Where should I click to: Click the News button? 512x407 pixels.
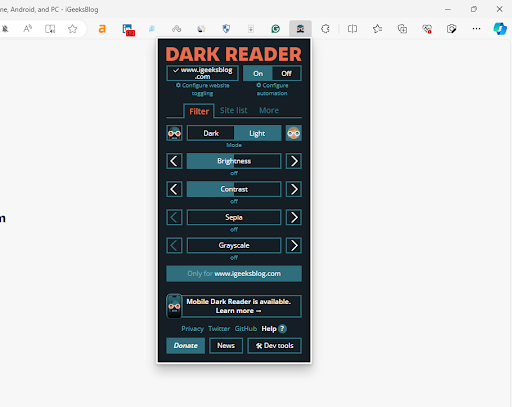tap(226, 346)
